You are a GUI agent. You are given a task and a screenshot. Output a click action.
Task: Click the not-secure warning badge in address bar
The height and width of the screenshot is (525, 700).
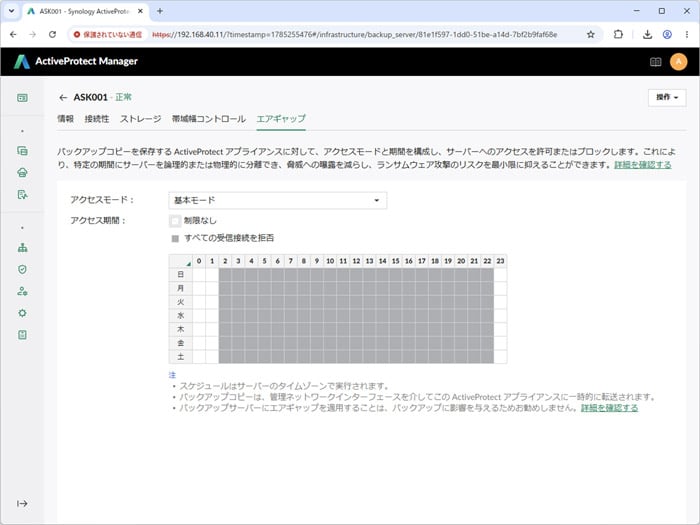click(108, 34)
